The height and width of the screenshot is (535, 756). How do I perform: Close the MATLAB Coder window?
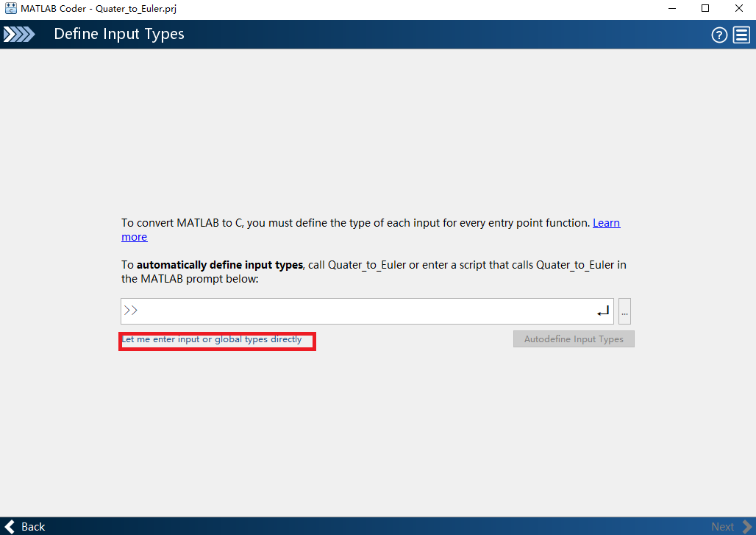click(738, 8)
